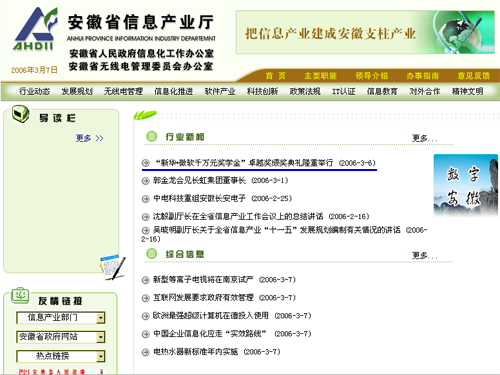This screenshot has width=500, height=375.
Task: Open 政策法规 menu item
Action: pyautogui.click(x=305, y=91)
